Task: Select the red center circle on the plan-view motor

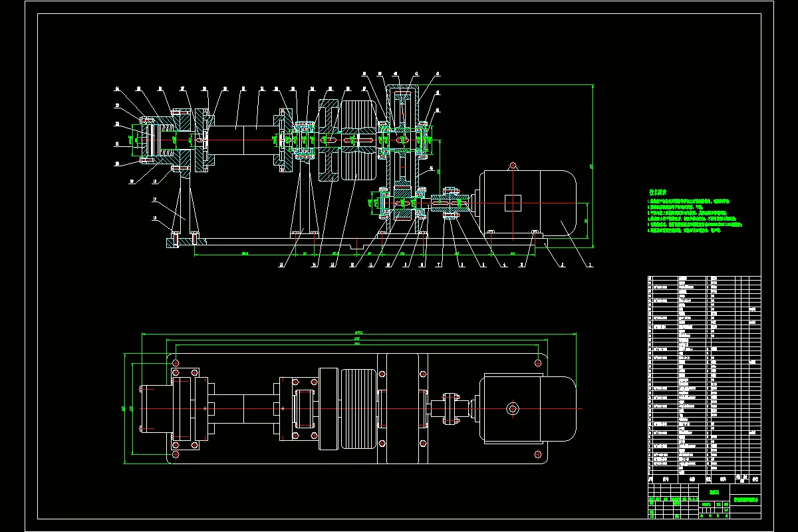Action: (513, 408)
